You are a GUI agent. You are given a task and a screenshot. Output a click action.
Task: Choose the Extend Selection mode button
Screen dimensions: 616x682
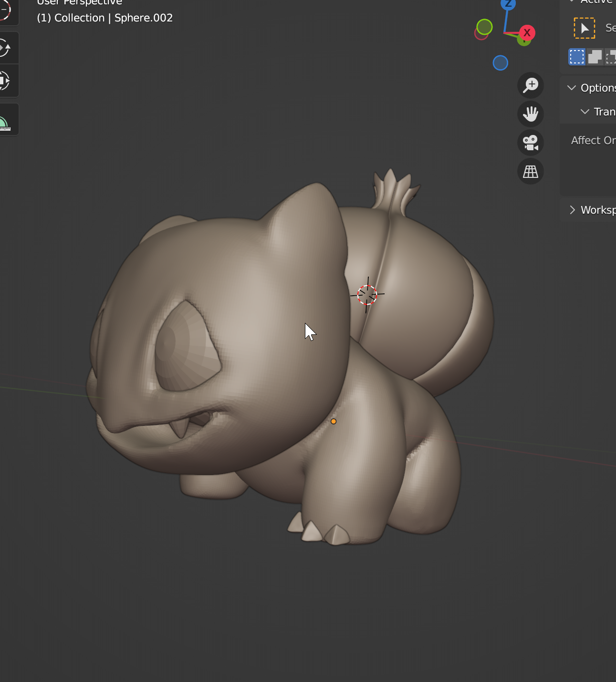coord(595,57)
